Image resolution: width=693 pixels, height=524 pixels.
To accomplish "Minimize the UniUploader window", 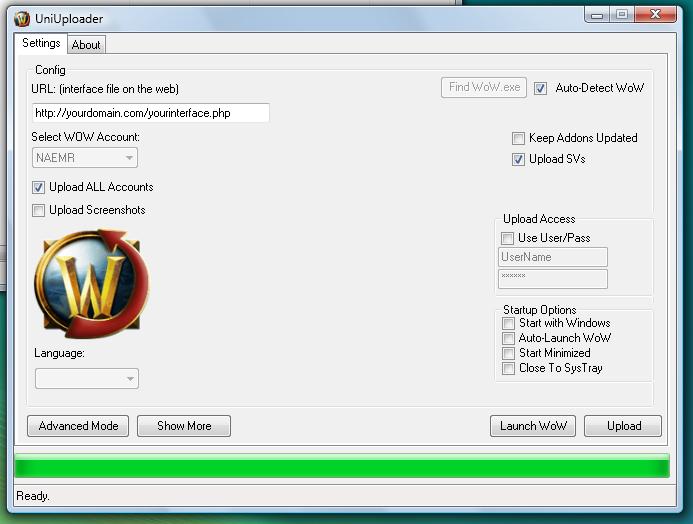I will tap(596, 14).
